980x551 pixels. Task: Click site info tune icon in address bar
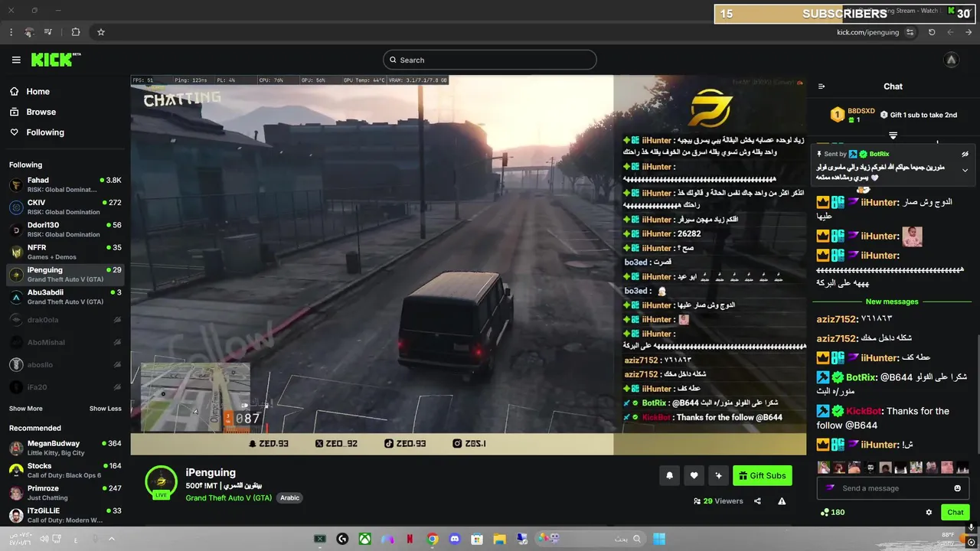click(x=910, y=32)
